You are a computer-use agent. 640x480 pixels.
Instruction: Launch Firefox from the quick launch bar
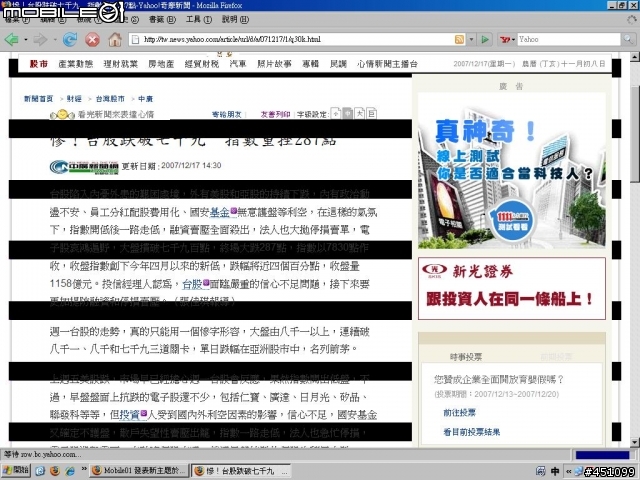tap(55, 471)
